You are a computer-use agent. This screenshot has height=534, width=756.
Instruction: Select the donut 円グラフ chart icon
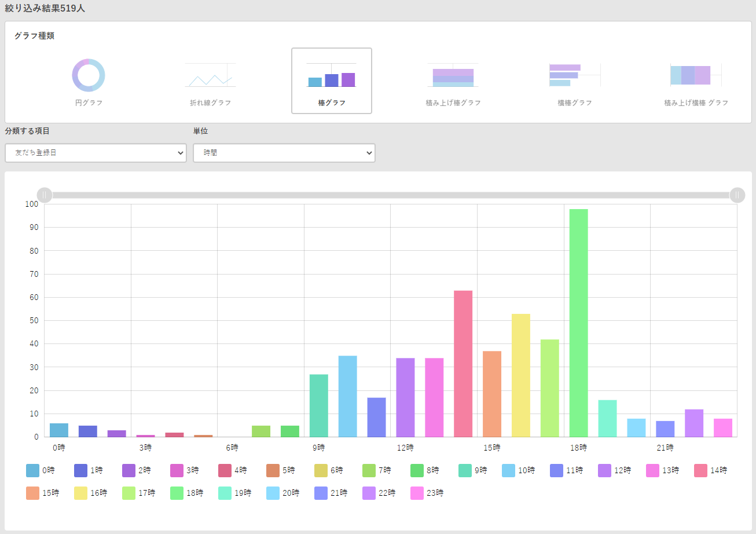click(89, 75)
